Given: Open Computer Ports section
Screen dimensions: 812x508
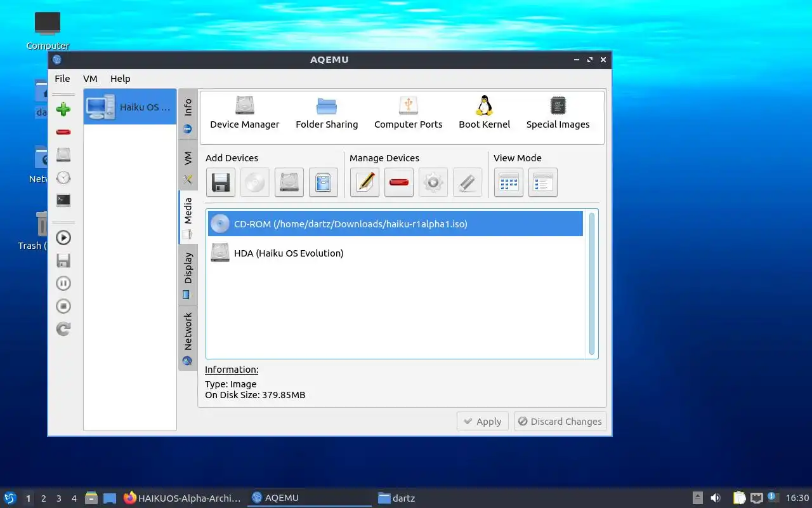Looking at the screenshot, I should click(x=409, y=112).
